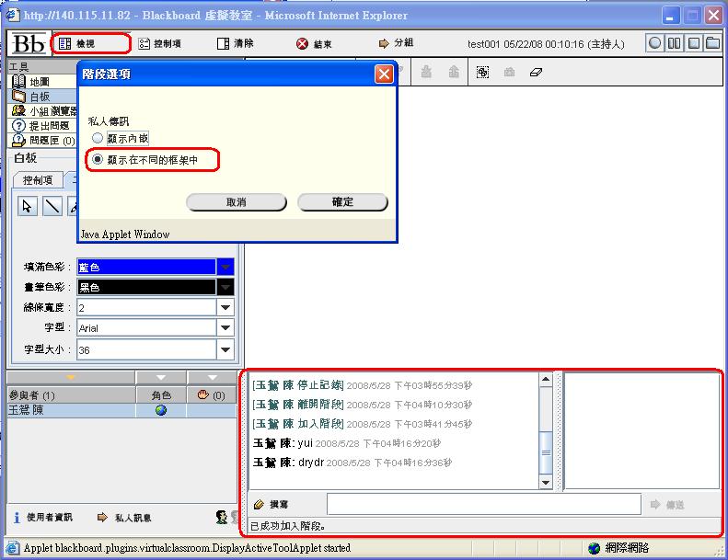728x560 pixels.
Task: Click the 清除 (Clear) toolbar icon
Action: tap(224, 43)
